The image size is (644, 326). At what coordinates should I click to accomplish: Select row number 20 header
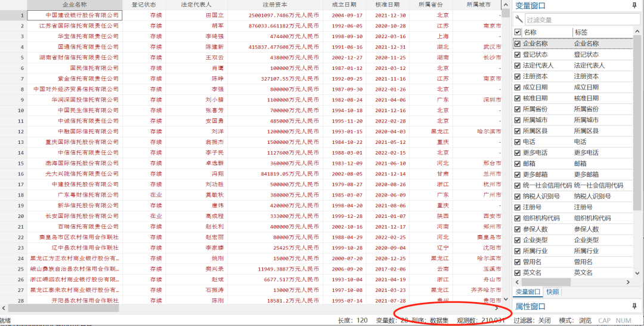coord(14,216)
